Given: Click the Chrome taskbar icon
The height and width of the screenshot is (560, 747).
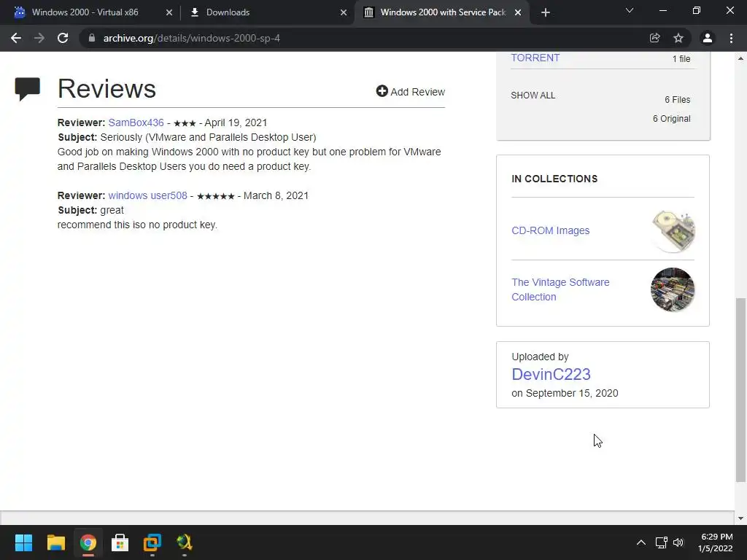Looking at the screenshot, I should click(88, 542).
